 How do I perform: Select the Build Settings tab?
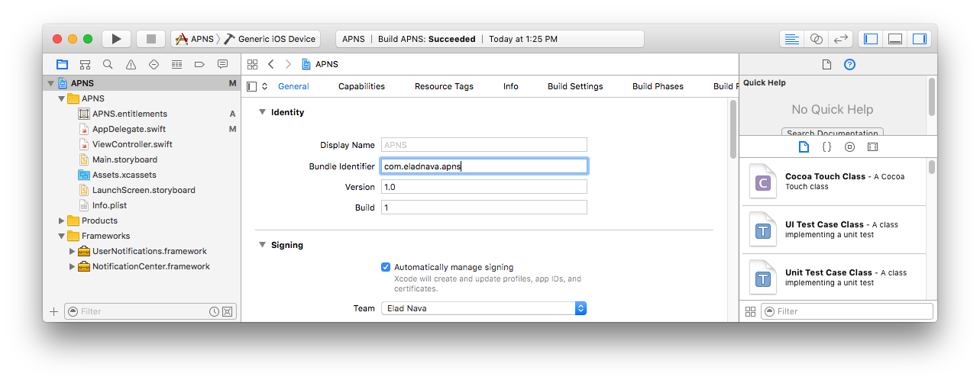[x=575, y=86]
